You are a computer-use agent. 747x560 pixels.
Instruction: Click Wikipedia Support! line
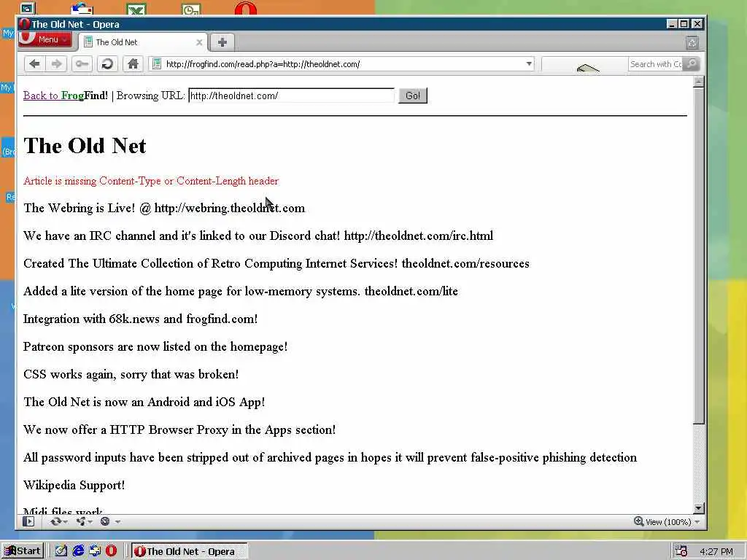click(74, 485)
